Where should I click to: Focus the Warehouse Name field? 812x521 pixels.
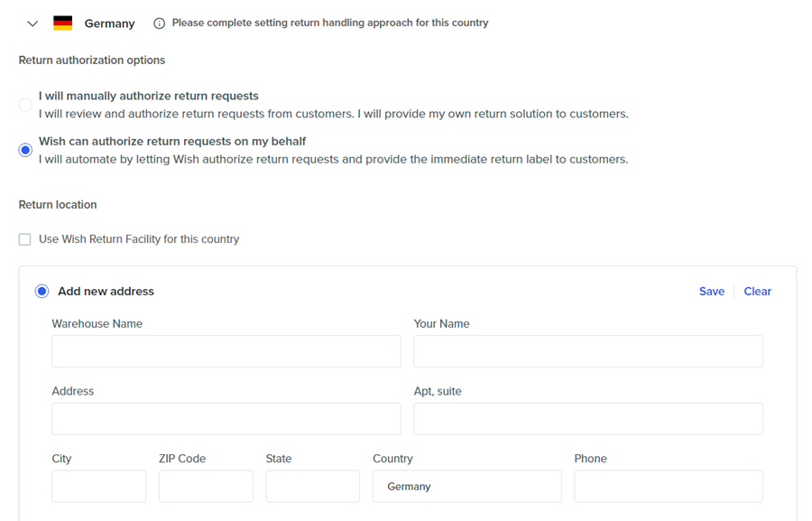click(x=226, y=351)
